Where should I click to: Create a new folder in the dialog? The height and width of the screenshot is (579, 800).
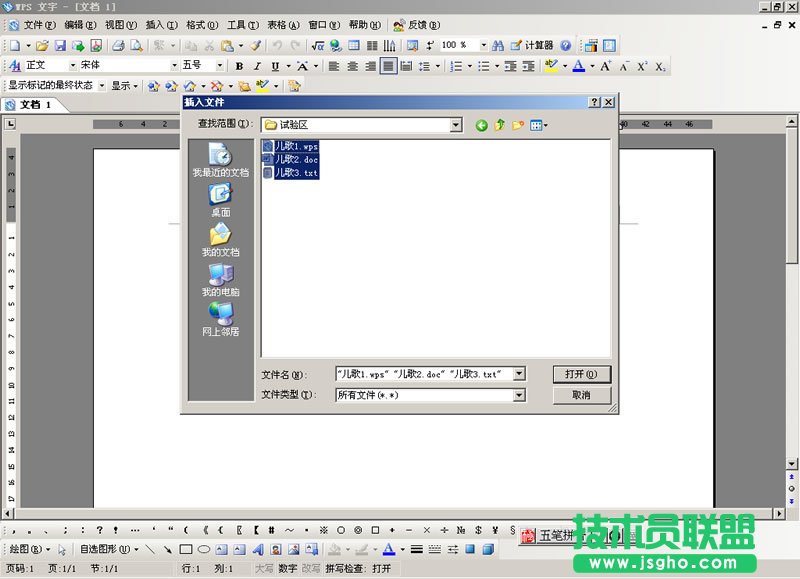pyautogui.click(x=518, y=125)
